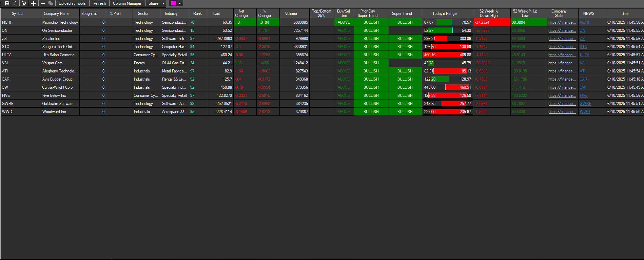This screenshot has width=644, height=260.
Task: Open the finance link in WWD row
Action: [562, 112]
